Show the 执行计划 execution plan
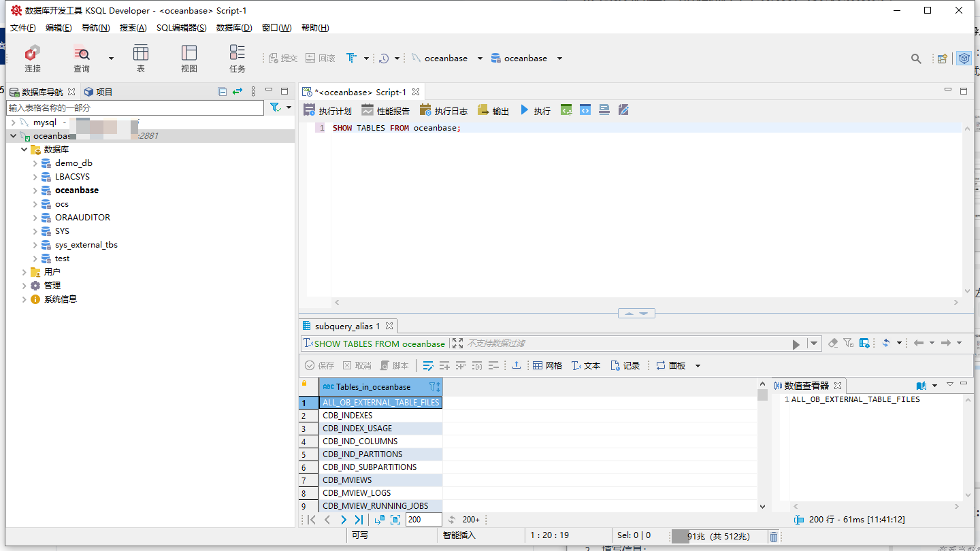This screenshot has height=551, width=980. tap(327, 110)
